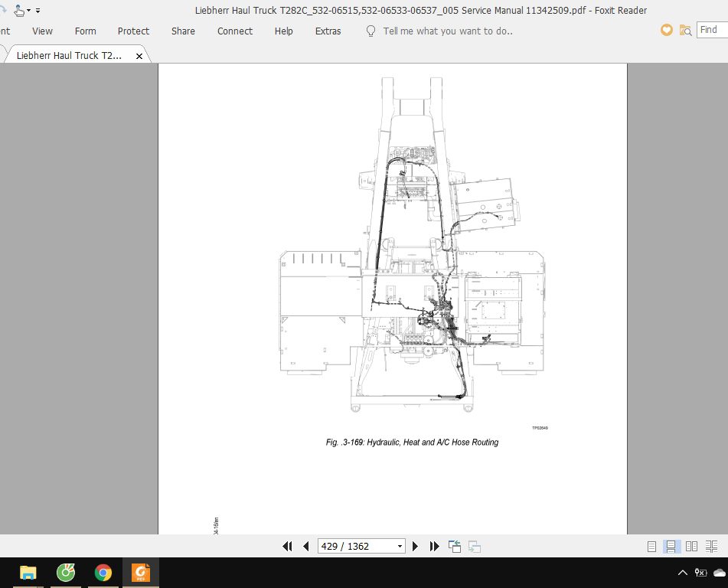Expand hidden system tray icons
Viewport: 728px width, 588px height.
pyautogui.click(x=682, y=572)
